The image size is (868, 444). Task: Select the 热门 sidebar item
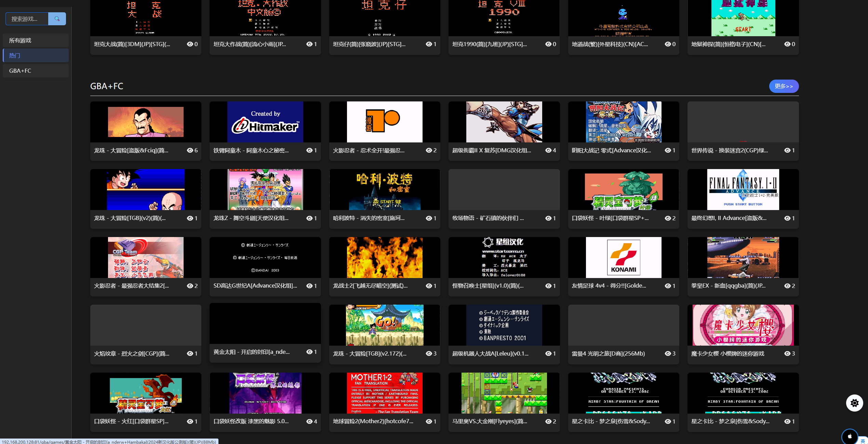pos(36,55)
